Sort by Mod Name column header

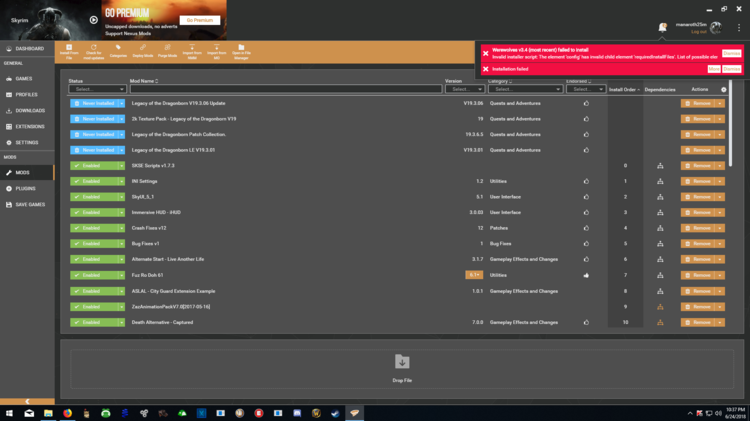tap(144, 81)
